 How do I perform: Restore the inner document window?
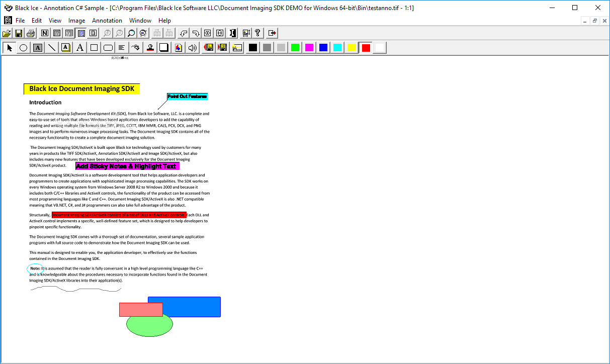tap(594, 21)
